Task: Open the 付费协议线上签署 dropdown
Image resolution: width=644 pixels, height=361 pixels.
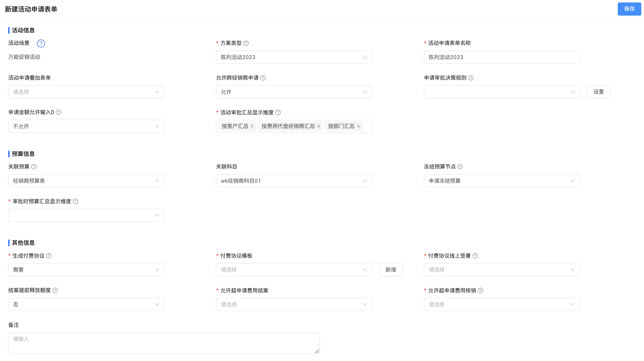Action: (502, 270)
